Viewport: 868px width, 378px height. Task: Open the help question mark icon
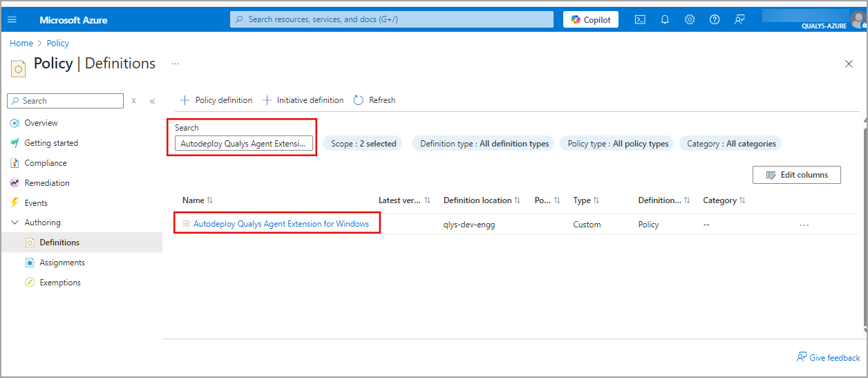pyautogui.click(x=715, y=20)
